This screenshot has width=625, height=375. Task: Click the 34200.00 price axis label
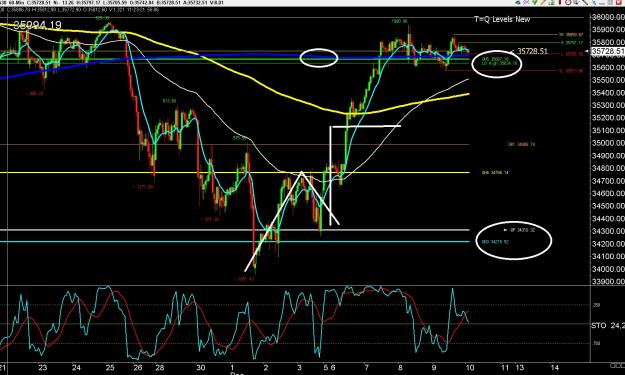[609, 244]
